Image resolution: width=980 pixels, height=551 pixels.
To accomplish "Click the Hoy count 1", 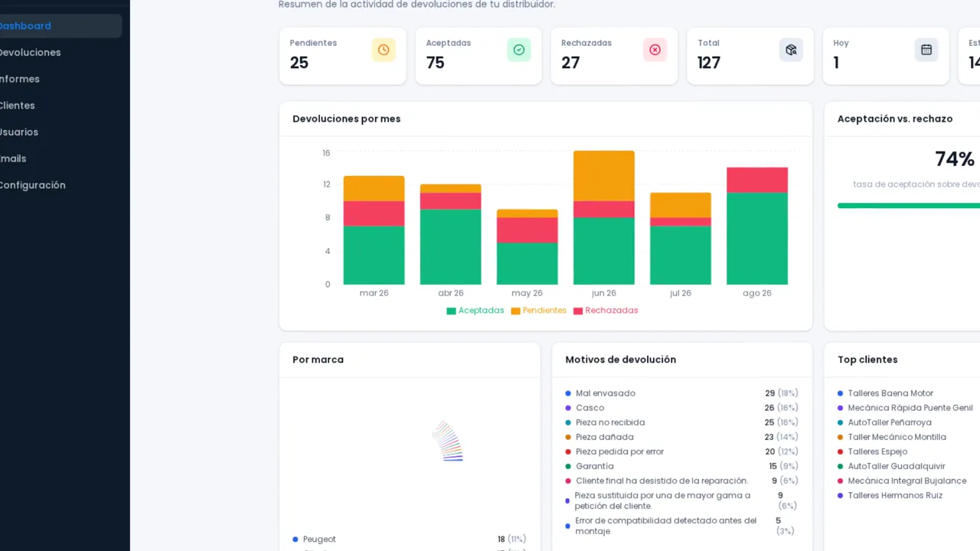I will tap(836, 63).
